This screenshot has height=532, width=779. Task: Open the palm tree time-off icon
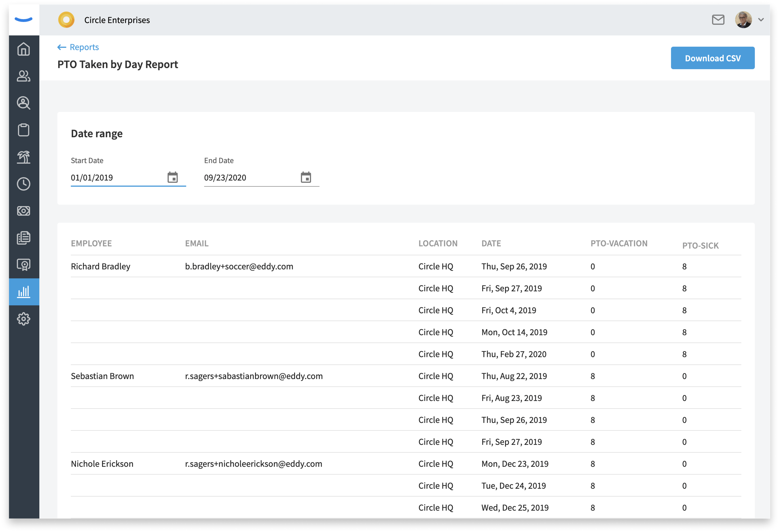[x=24, y=157]
